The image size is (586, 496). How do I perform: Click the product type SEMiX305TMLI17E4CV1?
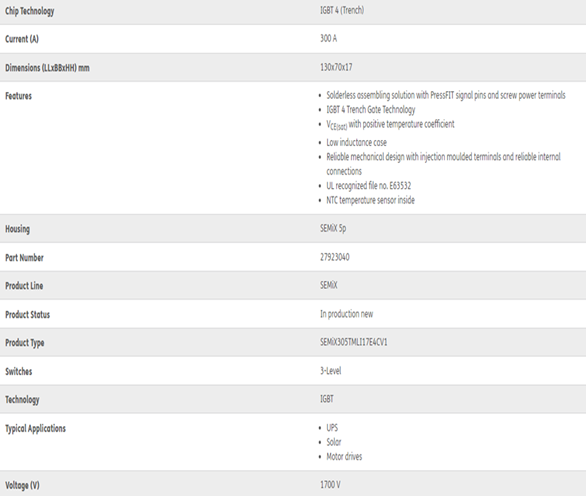(x=354, y=342)
